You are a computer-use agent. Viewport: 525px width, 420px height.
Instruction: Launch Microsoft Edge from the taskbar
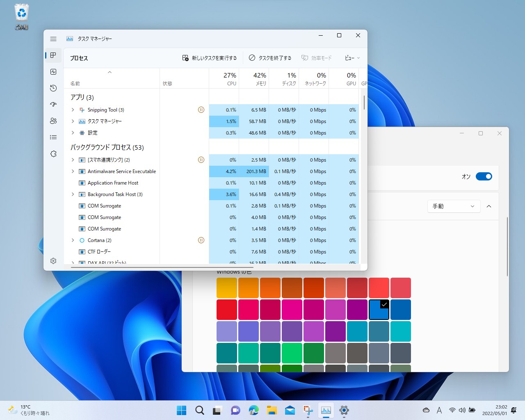click(x=254, y=410)
